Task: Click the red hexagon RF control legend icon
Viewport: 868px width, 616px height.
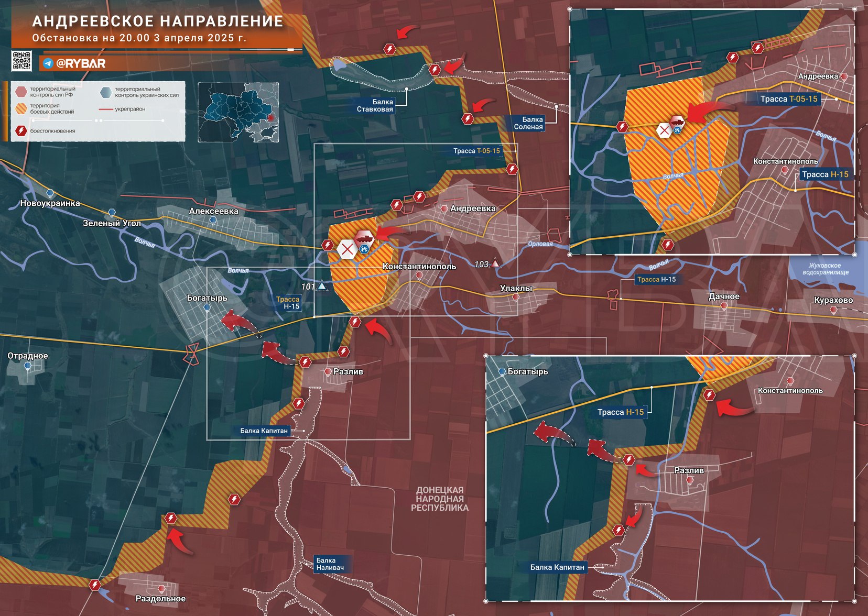Action: (x=21, y=92)
